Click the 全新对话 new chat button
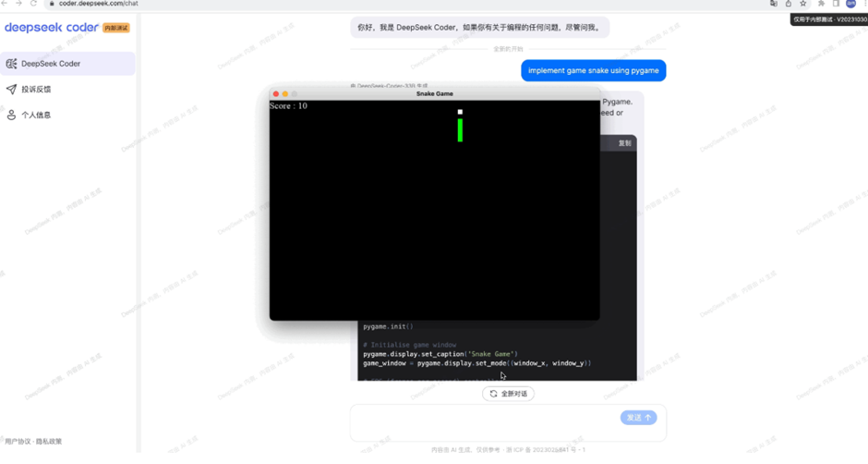868x464 pixels. tap(508, 394)
